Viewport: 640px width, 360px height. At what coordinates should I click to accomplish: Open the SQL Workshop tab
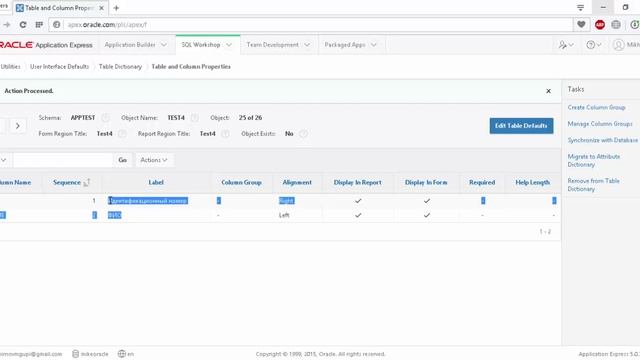tap(201, 45)
